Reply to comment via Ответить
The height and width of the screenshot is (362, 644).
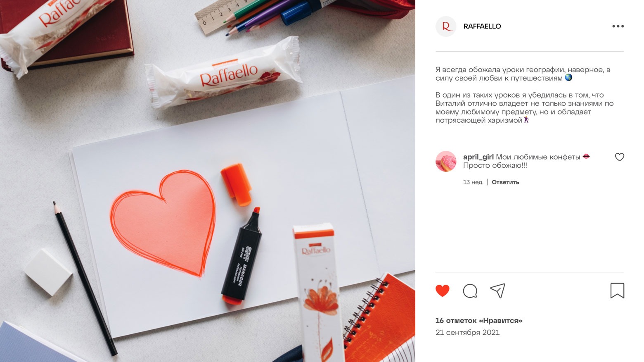(x=505, y=182)
